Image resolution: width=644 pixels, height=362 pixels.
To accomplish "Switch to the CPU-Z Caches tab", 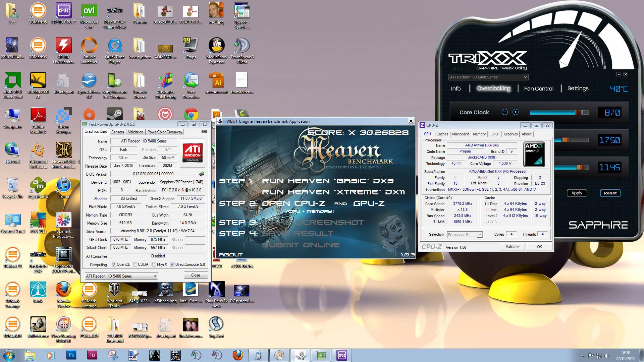I will pyautogui.click(x=442, y=134).
